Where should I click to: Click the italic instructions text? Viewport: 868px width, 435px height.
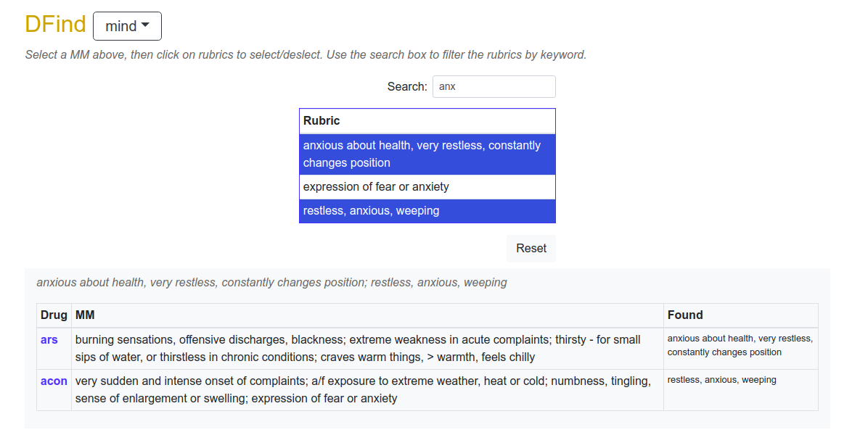tap(306, 54)
